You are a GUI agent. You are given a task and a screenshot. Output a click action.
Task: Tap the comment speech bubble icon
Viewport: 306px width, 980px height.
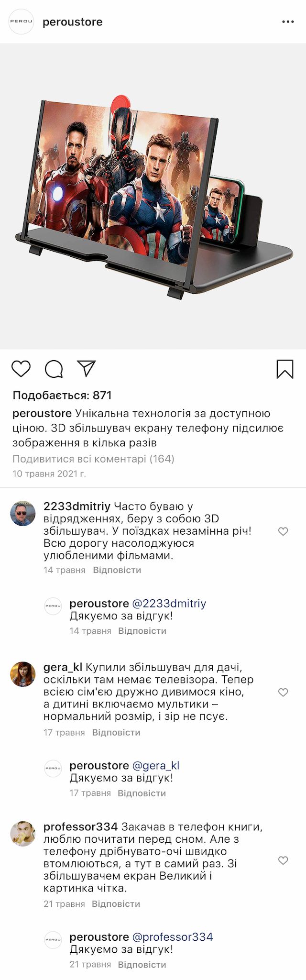pos(54,369)
